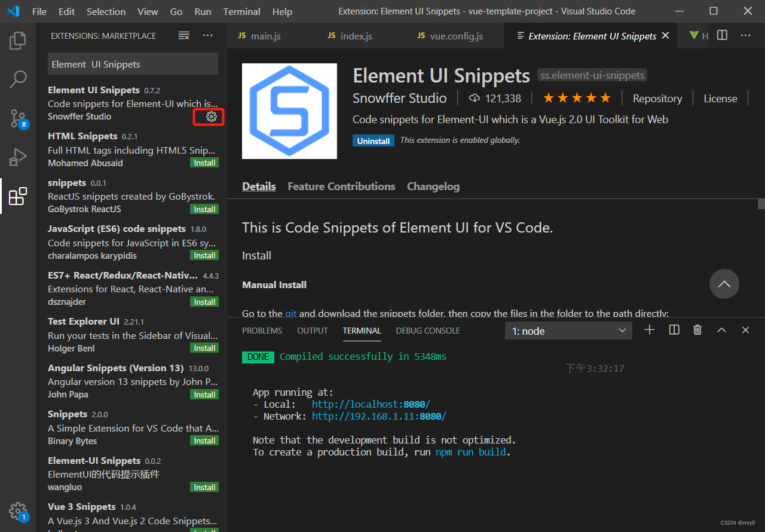The image size is (765, 532).
Task: Close the terminal panel
Action: point(745,330)
